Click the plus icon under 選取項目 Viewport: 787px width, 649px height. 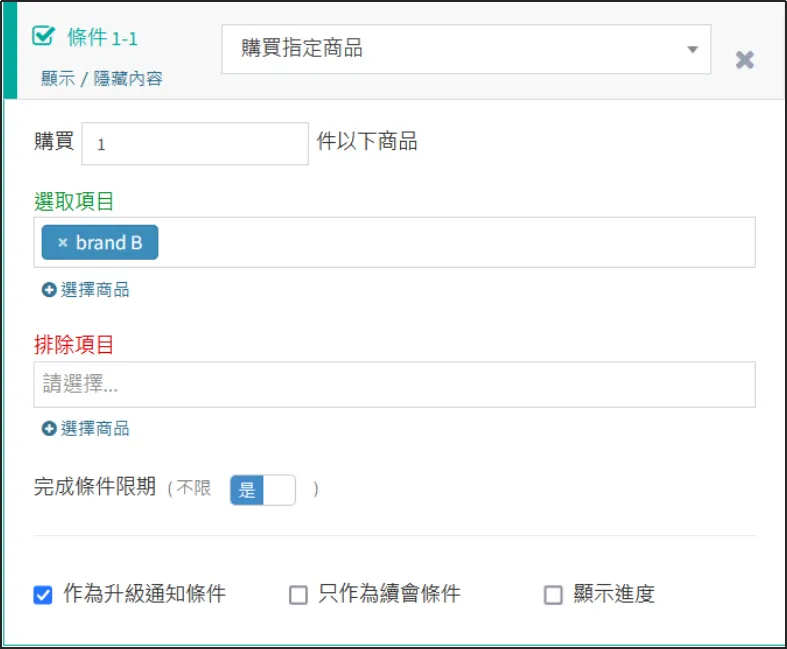click(48, 290)
